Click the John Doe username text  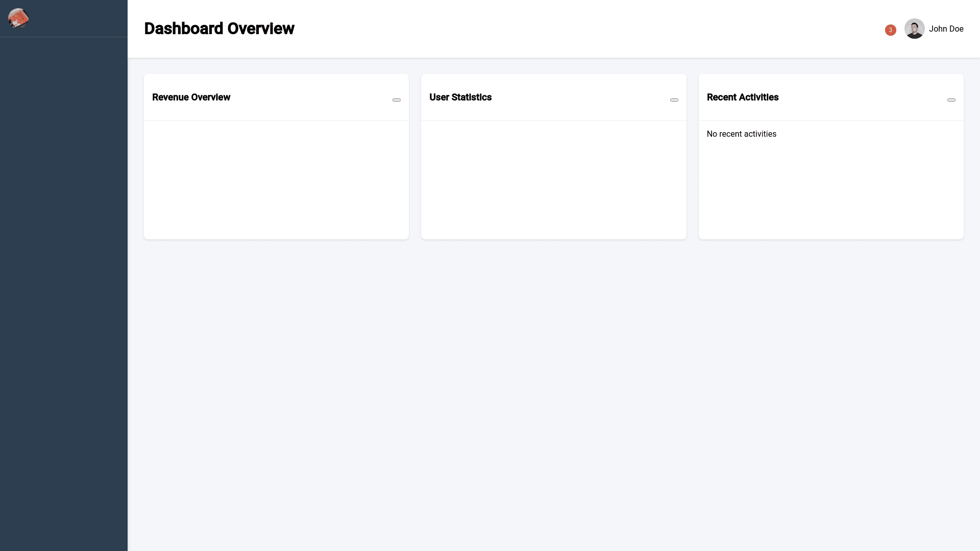point(946,29)
